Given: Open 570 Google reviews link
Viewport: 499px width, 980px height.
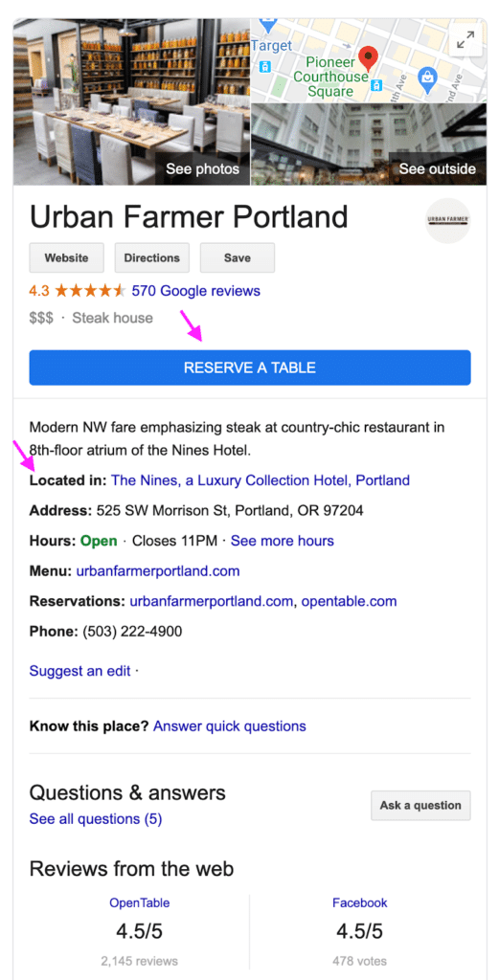Looking at the screenshot, I should tap(195, 291).
